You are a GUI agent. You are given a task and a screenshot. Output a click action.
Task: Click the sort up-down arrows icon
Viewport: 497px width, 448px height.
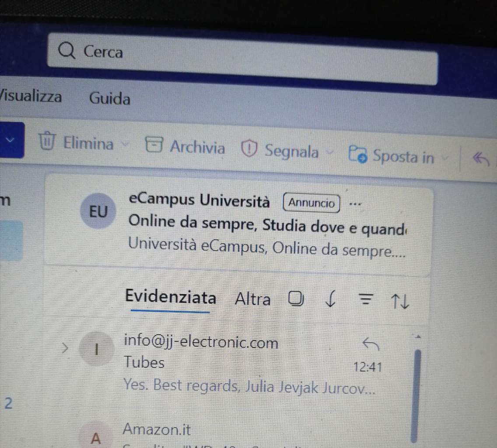400,301
